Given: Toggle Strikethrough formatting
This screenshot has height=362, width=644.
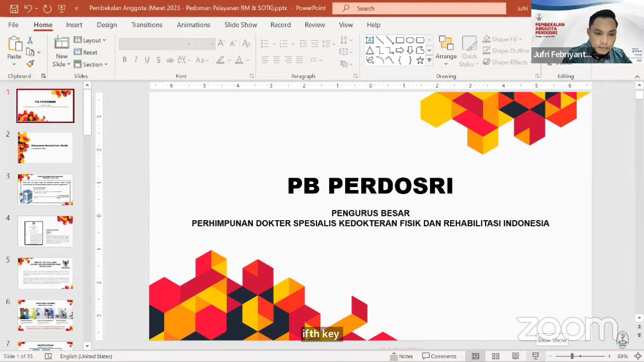Looking at the screenshot, I should pos(170,60).
